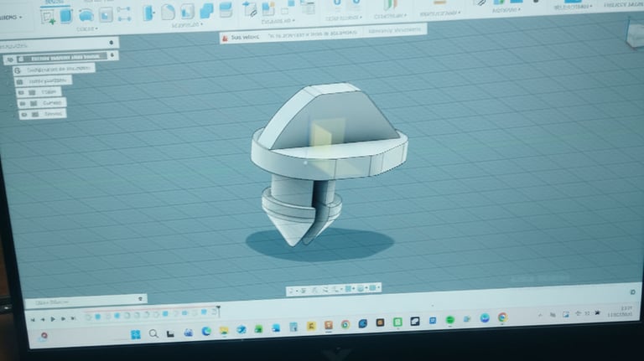The height and width of the screenshot is (361, 644).
Task: Toggle eye visibility on last browser row
Action: (24, 115)
